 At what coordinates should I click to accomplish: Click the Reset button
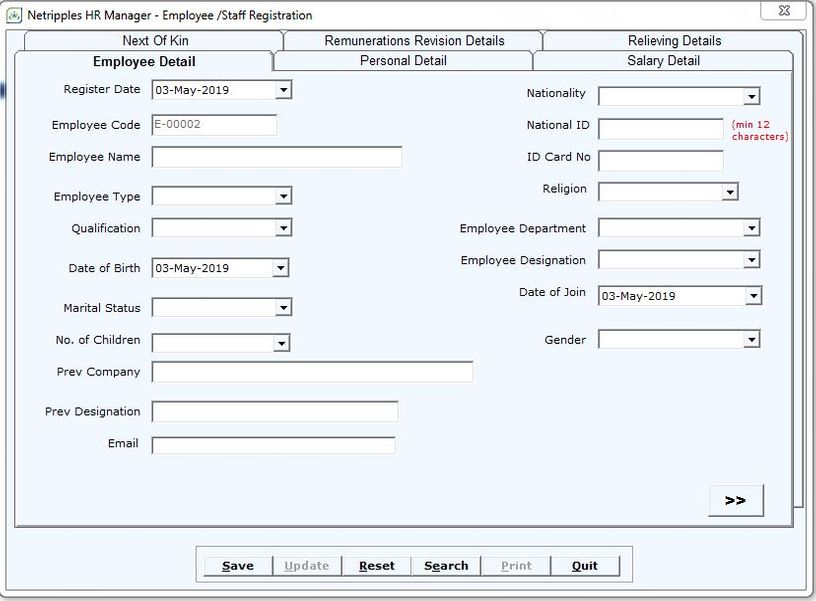point(377,566)
